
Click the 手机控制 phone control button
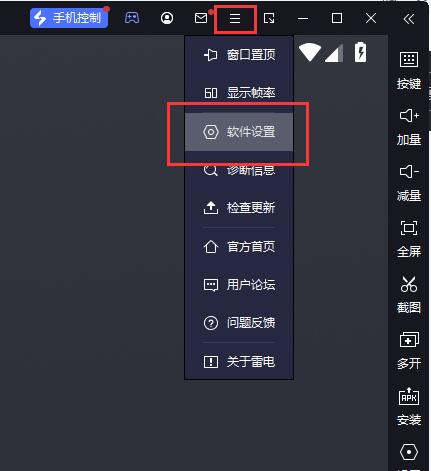coord(69,18)
